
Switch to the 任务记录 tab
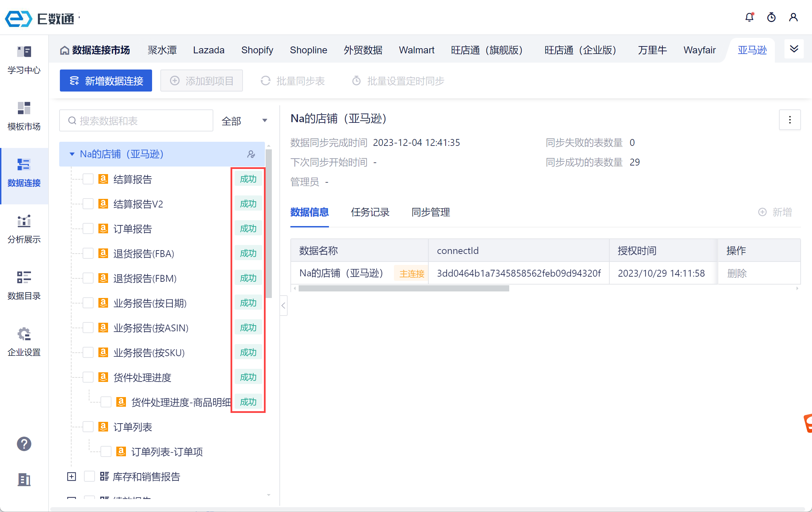click(370, 212)
